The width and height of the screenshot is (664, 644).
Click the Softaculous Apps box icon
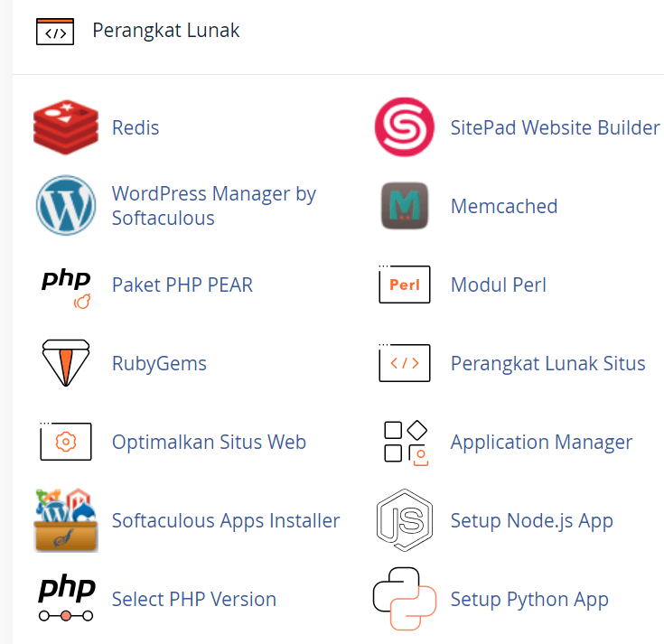click(x=66, y=520)
